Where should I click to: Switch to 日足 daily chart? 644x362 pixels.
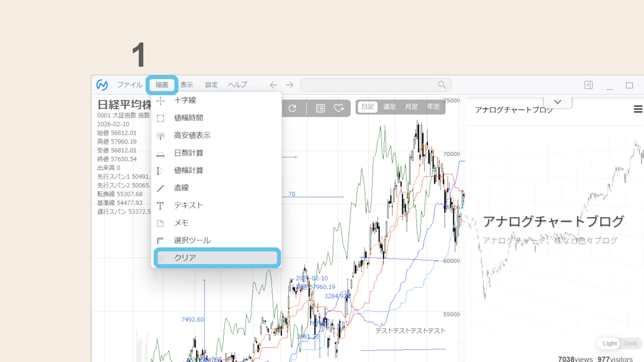pyautogui.click(x=368, y=107)
